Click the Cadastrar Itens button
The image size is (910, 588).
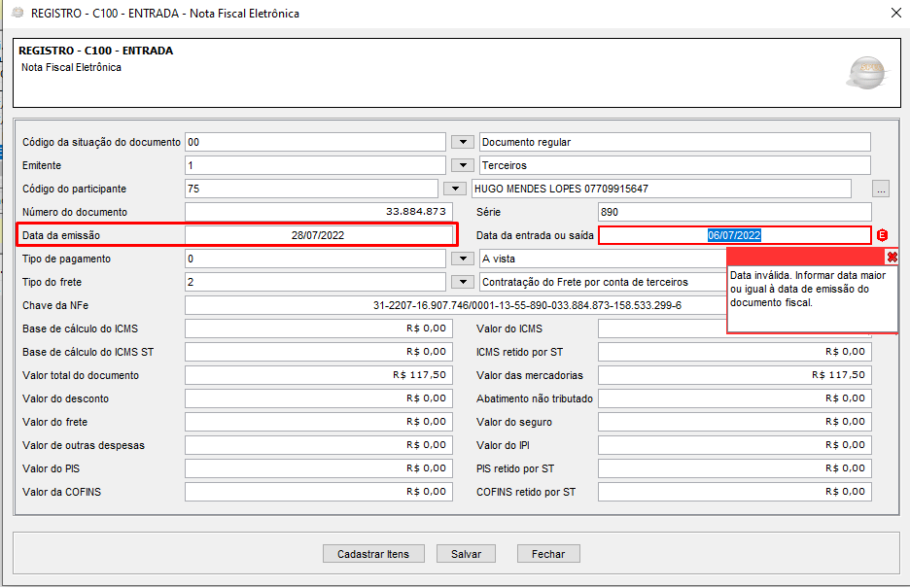point(373,554)
